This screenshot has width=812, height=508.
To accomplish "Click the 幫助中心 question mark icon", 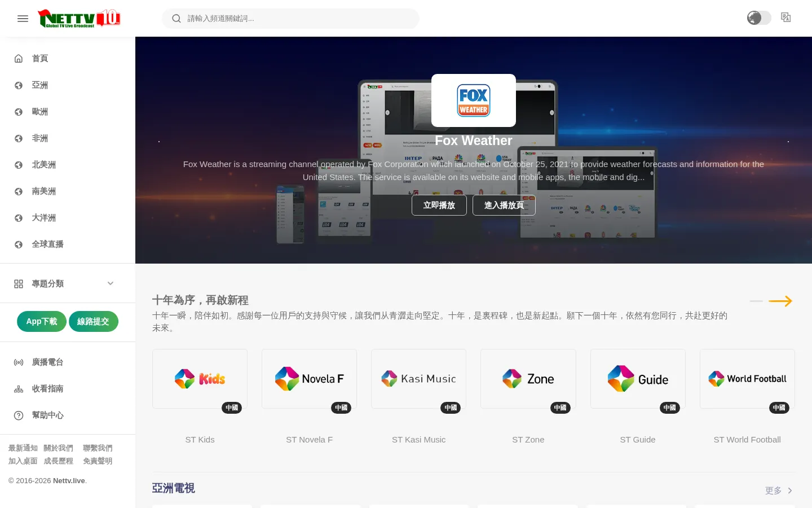I will click(19, 415).
